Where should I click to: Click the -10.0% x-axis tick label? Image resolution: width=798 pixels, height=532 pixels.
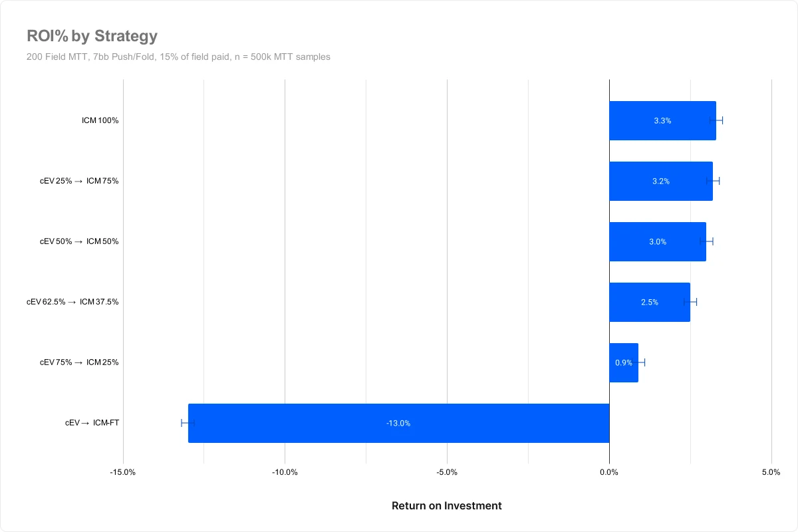click(285, 472)
